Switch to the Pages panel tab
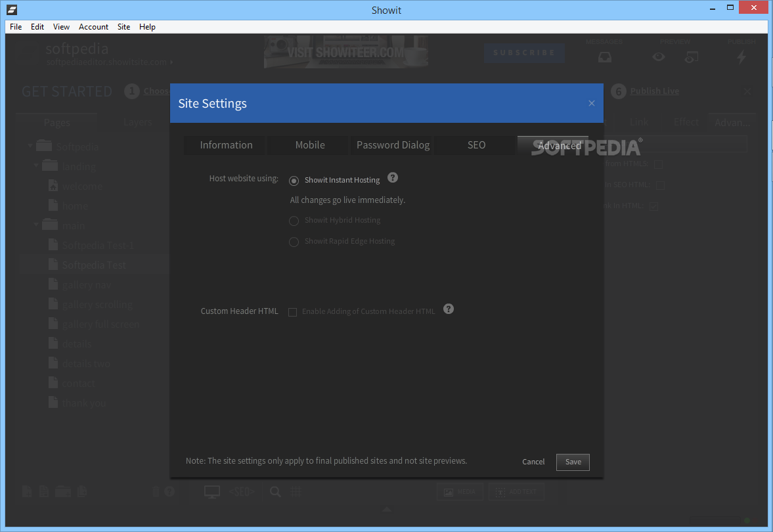Viewport: 773px width, 532px height. 56,122
